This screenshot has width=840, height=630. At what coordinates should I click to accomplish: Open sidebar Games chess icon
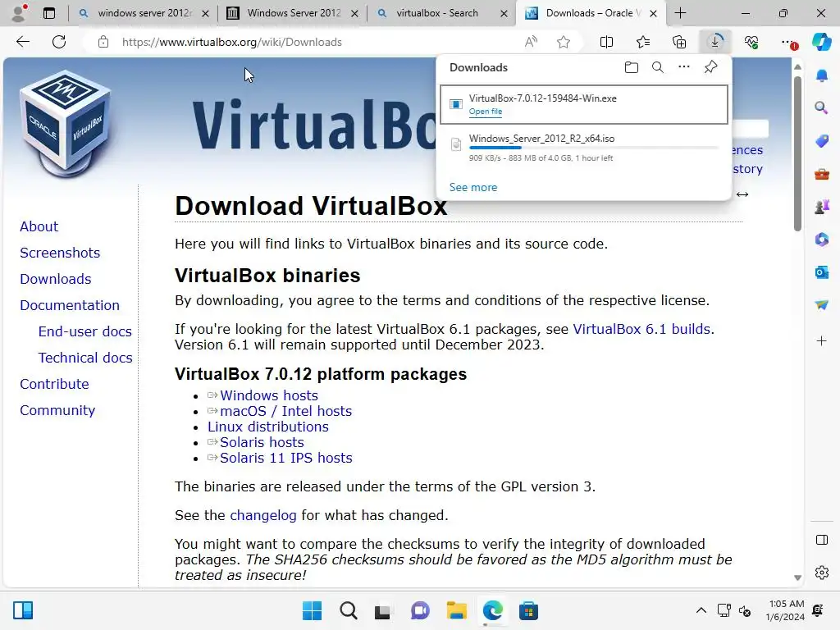[822, 207]
